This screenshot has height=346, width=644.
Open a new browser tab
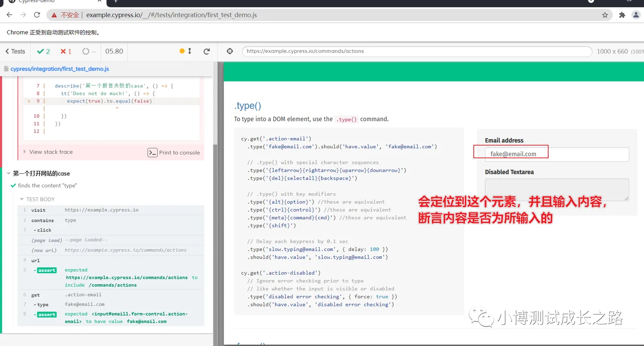[115, 2]
